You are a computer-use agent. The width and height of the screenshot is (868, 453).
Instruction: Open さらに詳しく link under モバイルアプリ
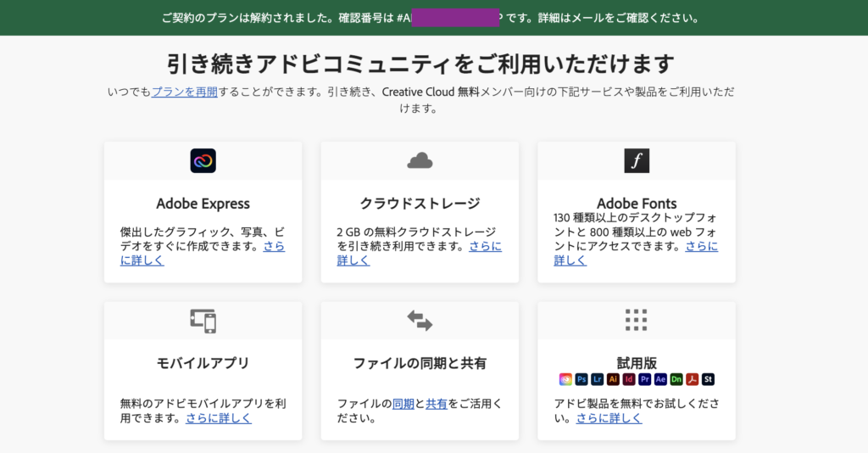[218, 418]
